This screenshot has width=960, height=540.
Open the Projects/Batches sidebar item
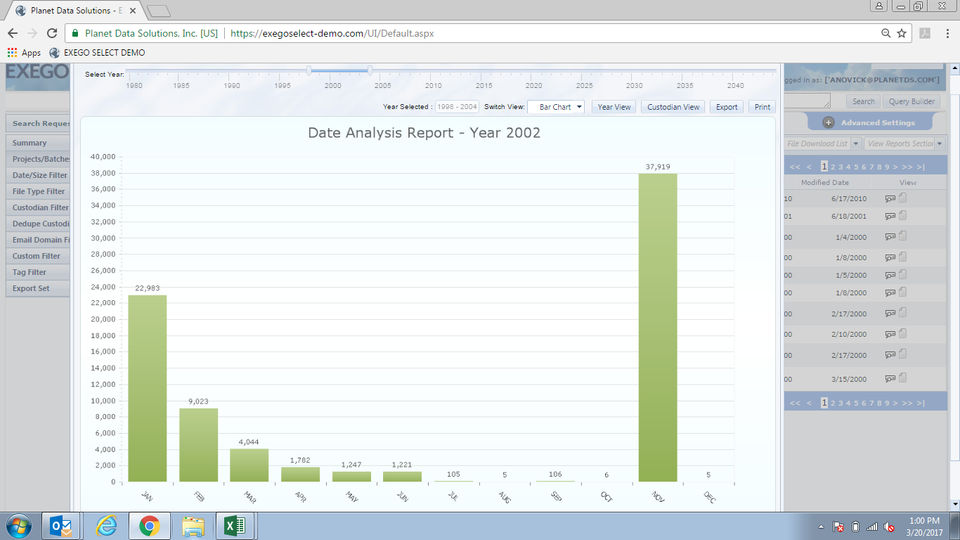pos(38,159)
